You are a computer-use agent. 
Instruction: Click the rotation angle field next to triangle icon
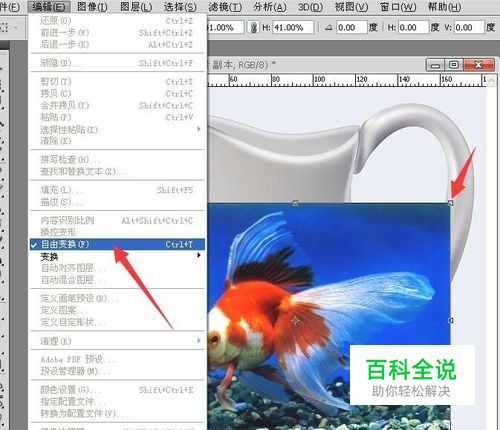pyautogui.click(x=352, y=27)
